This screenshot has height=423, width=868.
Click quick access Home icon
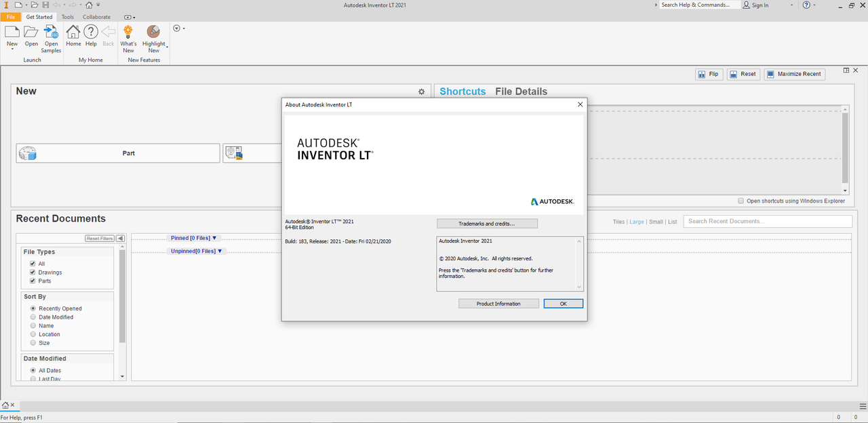pos(89,5)
